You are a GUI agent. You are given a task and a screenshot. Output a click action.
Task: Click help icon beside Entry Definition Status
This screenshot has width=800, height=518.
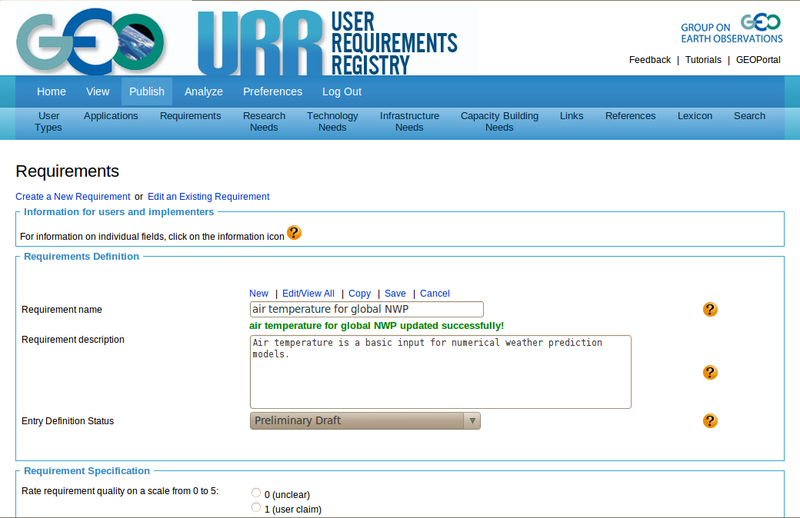[x=710, y=421]
